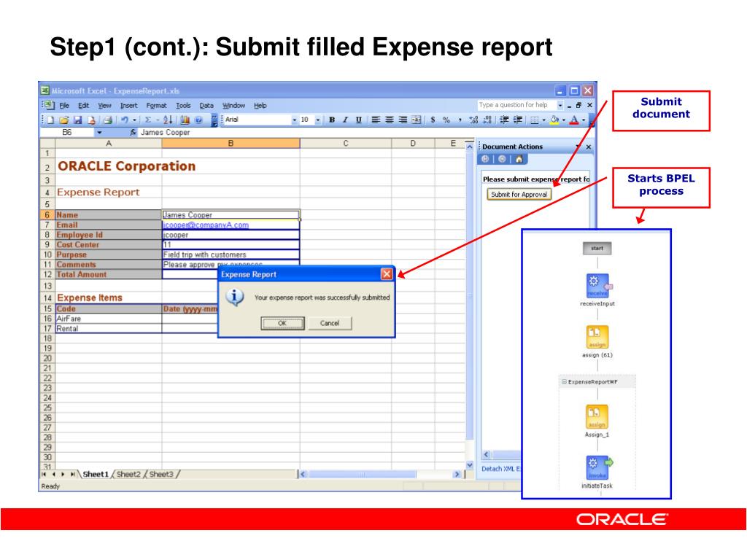Click the Fill Color paint bucket
The image size is (747, 560).
554,120
